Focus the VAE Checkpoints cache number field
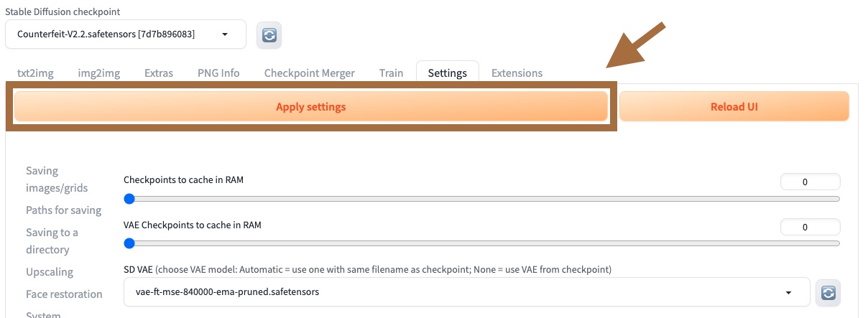Image resolution: width=868 pixels, height=318 pixels. [x=810, y=227]
